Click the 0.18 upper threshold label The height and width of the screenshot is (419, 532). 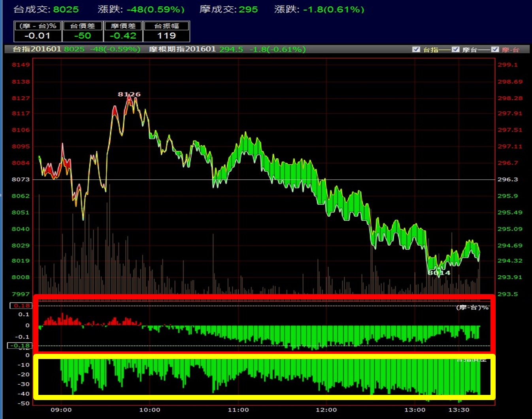(x=21, y=306)
